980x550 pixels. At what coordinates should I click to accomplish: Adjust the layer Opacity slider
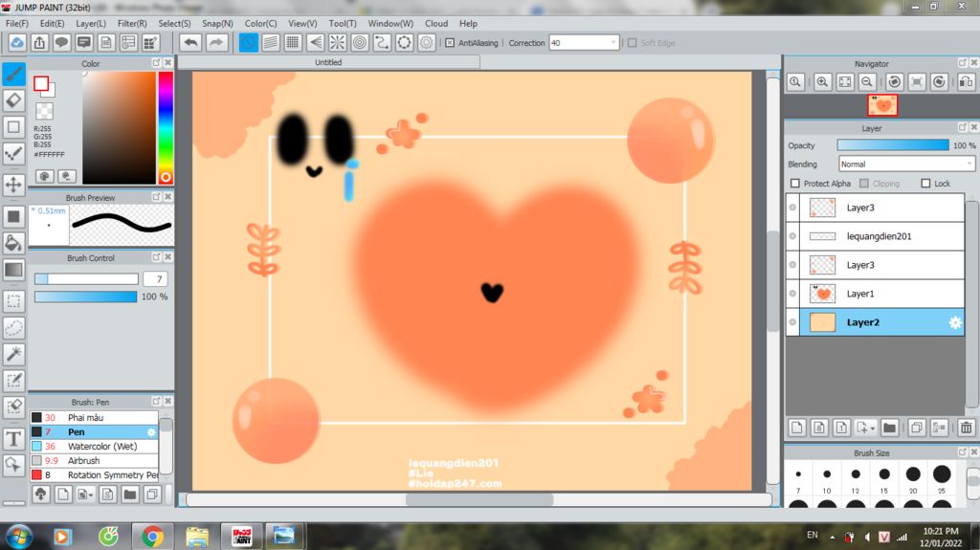893,145
